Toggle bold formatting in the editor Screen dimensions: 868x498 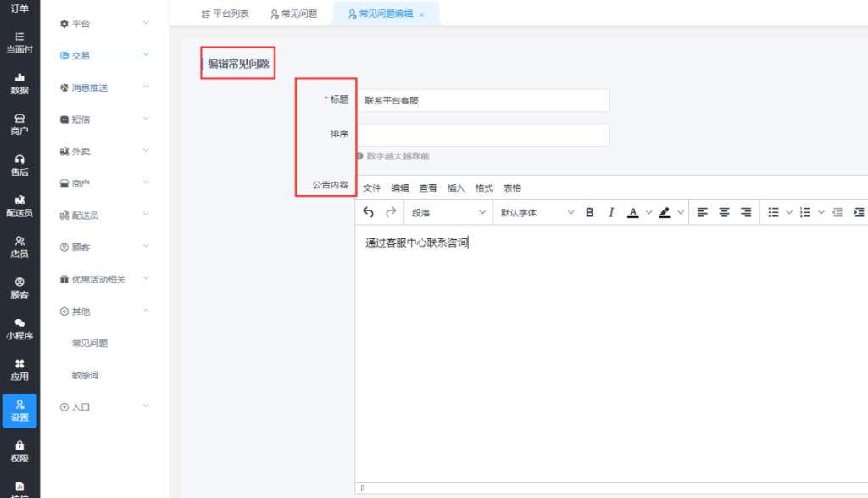click(590, 212)
